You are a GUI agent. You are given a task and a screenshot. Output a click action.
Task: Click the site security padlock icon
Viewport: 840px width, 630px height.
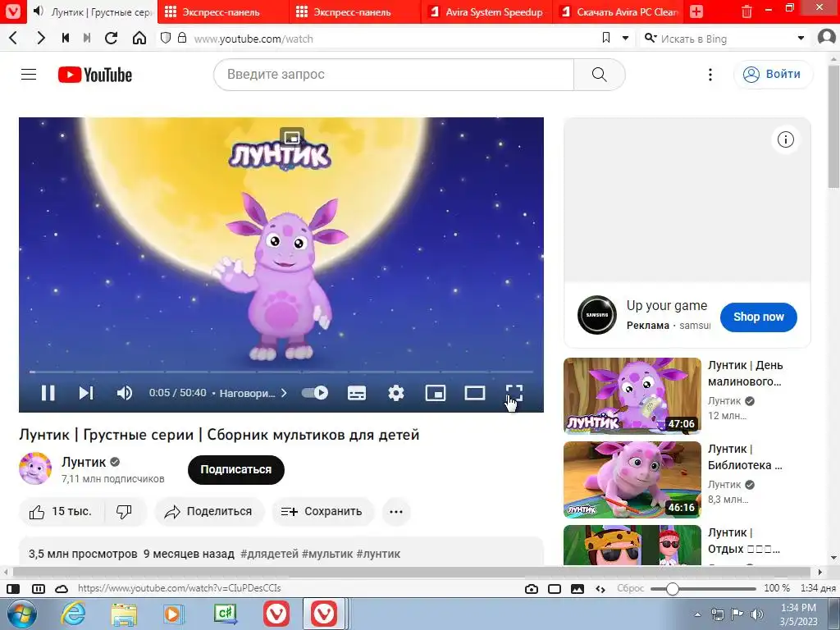182,38
